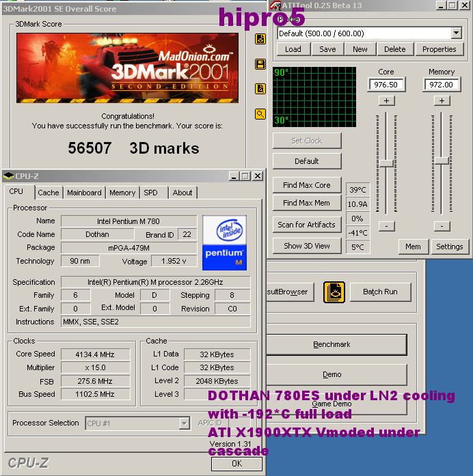The width and height of the screenshot is (473, 476).
Task: Click the ATITool temperature graph
Action: point(314,97)
